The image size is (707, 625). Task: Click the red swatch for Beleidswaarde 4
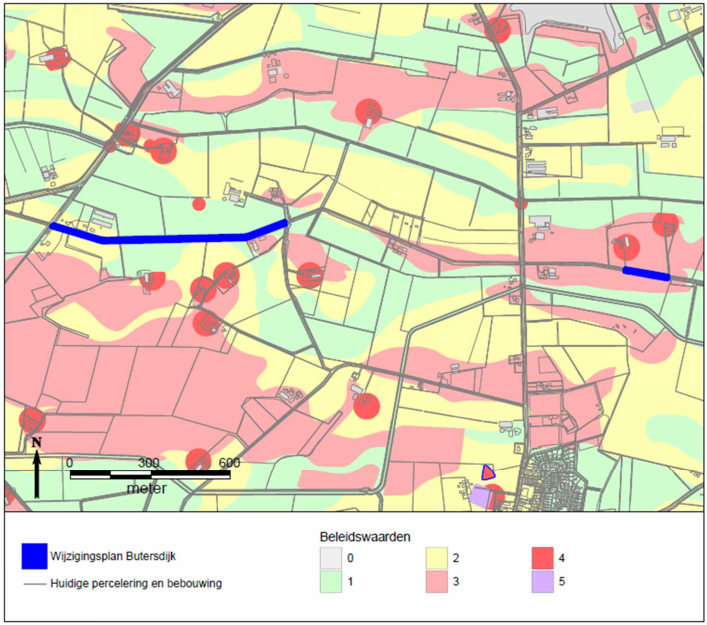542,558
